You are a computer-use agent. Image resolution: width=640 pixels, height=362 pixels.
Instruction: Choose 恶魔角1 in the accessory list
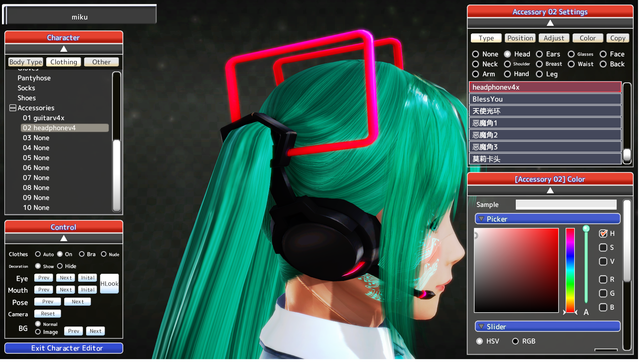pos(545,123)
